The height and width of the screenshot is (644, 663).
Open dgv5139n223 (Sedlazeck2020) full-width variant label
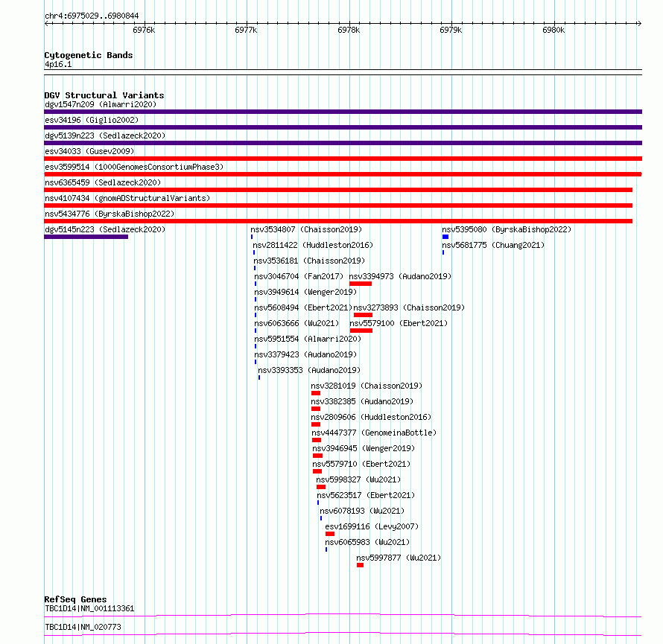[x=105, y=136]
